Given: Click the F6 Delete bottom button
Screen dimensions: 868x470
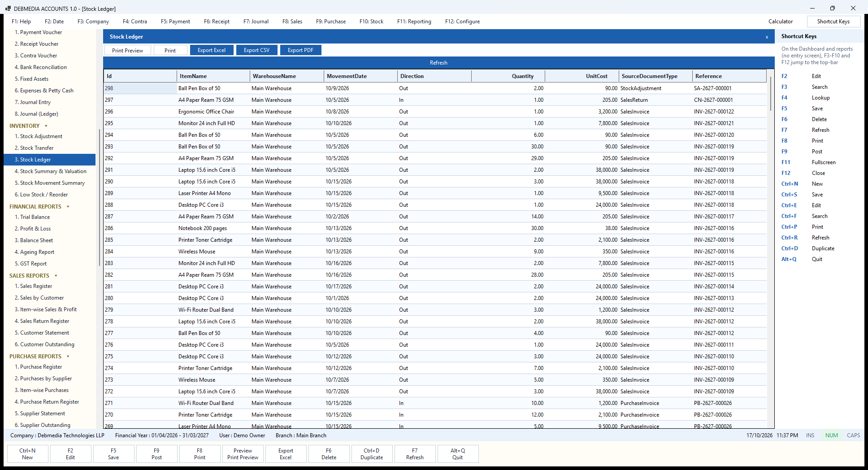Looking at the screenshot, I should click(329, 454).
